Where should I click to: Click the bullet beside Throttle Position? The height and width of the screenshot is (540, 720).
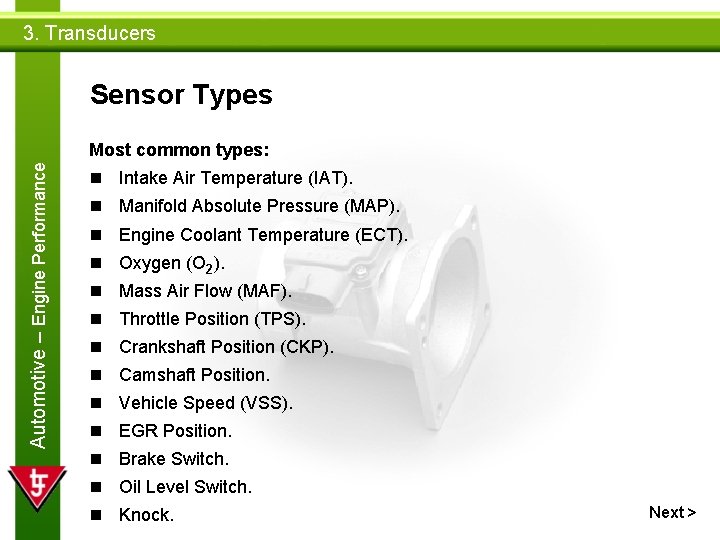pyautogui.click(x=96, y=319)
